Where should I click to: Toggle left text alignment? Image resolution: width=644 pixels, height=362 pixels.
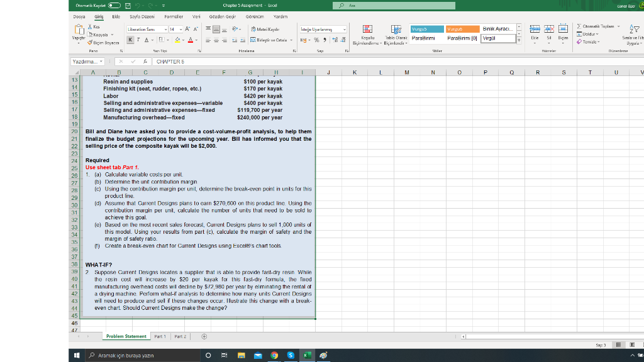pos(208,40)
